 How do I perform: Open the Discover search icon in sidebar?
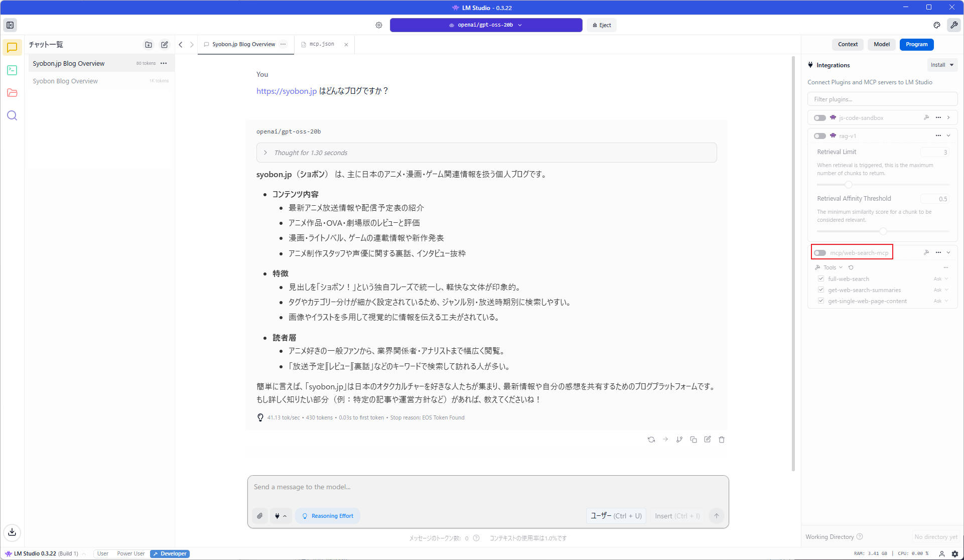coord(12,116)
